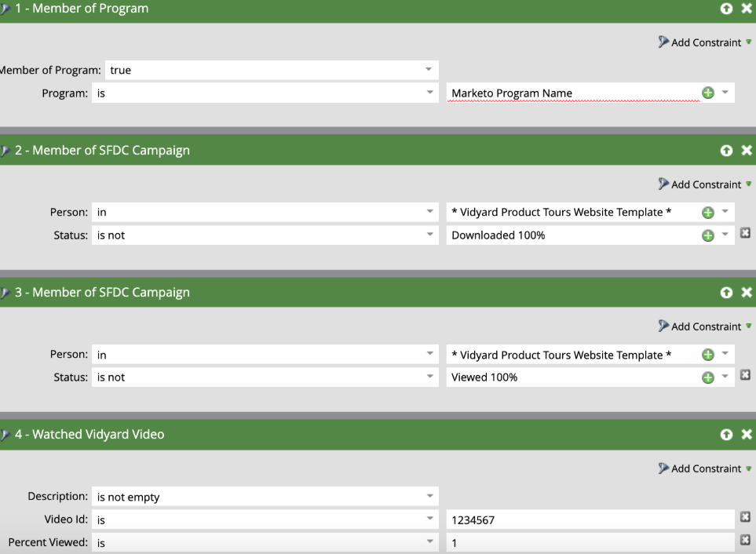Add Constraint to Watched Vidyard Video filter
The height and width of the screenshot is (554, 756).
tap(704, 468)
